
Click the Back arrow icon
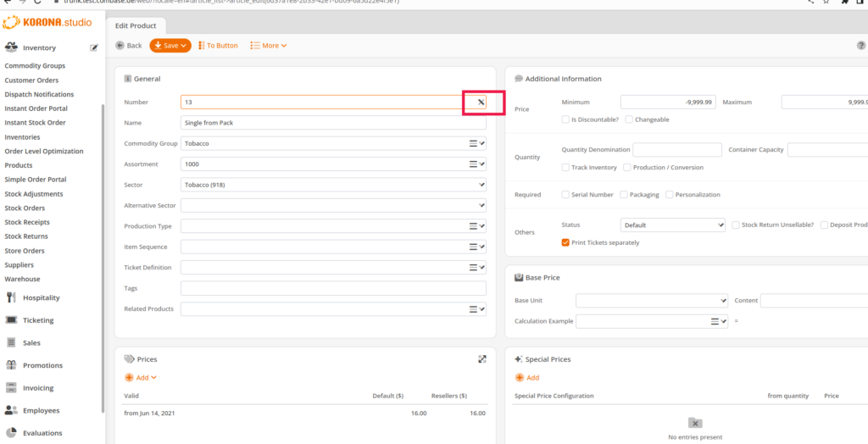coord(120,46)
